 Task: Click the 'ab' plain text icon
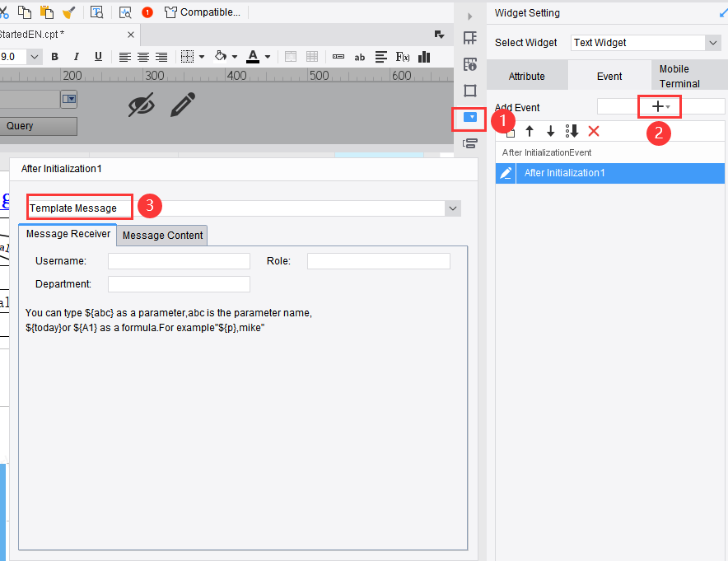(x=359, y=57)
